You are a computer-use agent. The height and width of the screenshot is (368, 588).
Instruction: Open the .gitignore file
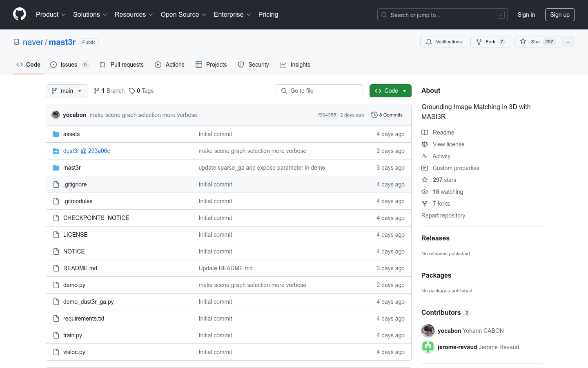[75, 184]
